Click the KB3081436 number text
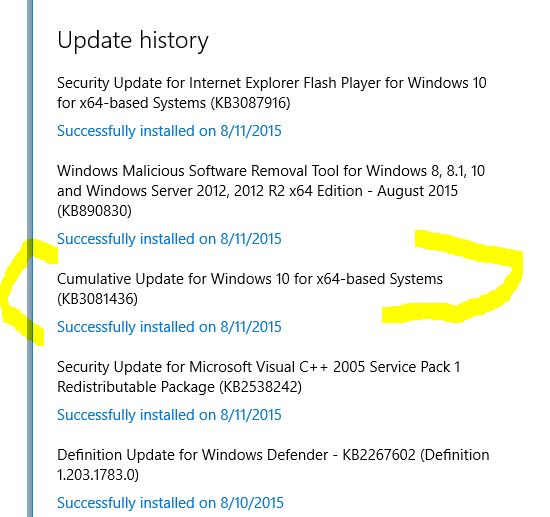The height and width of the screenshot is (517, 550). pyautogui.click(x=98, y=299)
